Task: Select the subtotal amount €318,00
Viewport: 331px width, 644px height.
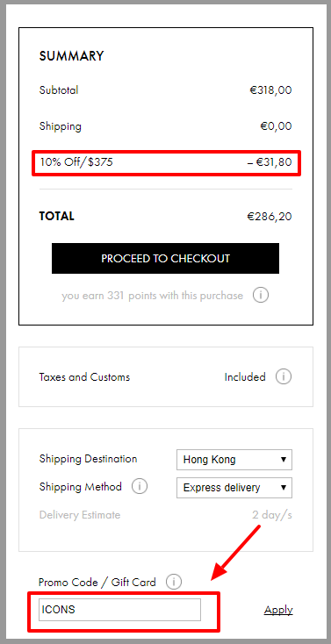Action: coord(270,90)
